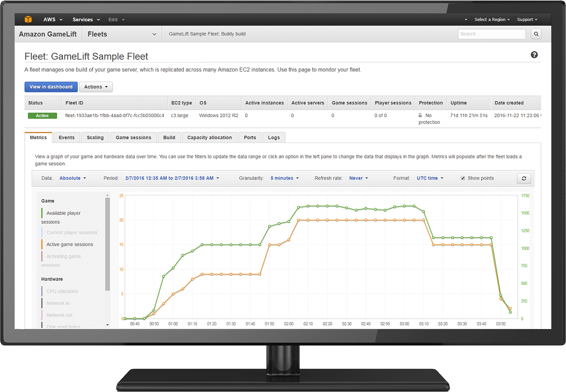Open the Capacity allocation tab

209,137
